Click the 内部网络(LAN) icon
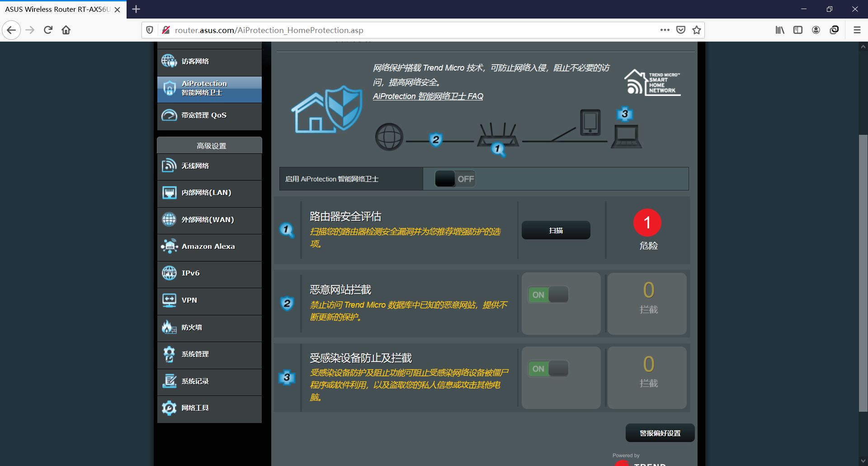This screenshot has width=868, height=466. pyautogui.click(x=169, y=192)
